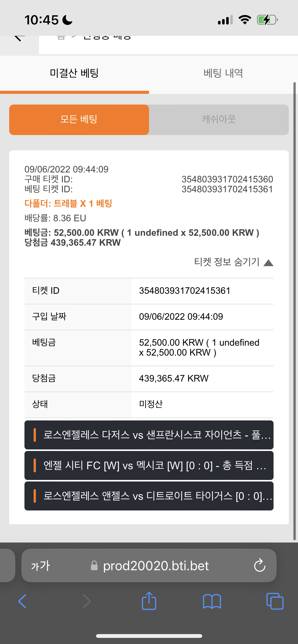Screen dimensions: 298x644
Task: Tap the 다폴더: 트레블 X 1 베팅 heading
Action: click(x=68, y=204)
